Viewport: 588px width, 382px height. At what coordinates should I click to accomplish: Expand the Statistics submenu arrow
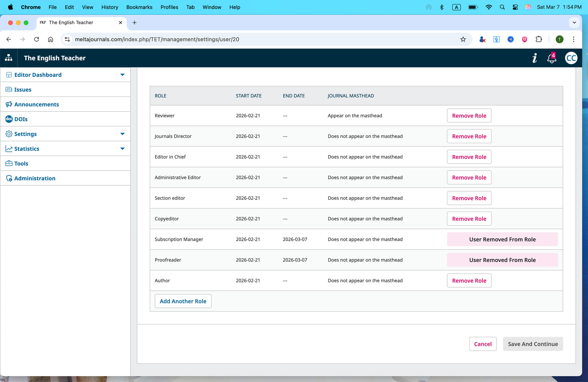[x=123, y=149]
